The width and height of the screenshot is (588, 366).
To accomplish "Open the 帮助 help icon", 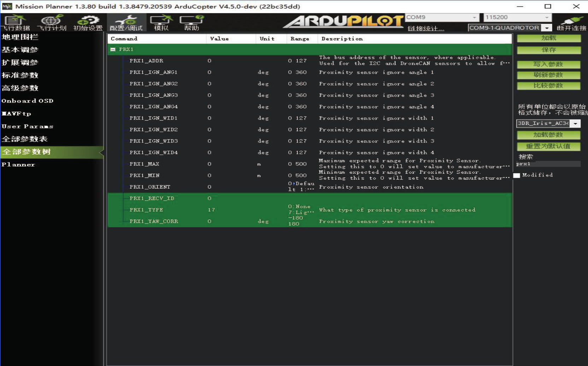I will click(192, 23).
